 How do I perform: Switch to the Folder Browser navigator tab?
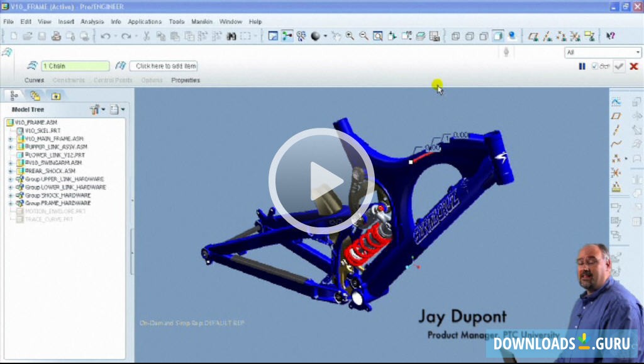(x=35, y=96)
